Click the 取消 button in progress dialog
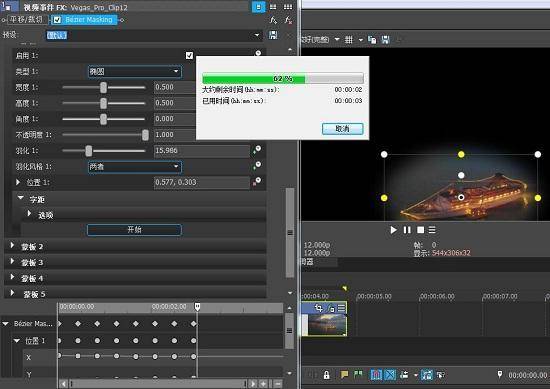Viewport: 550px width, 389px height. coord(342,129)
